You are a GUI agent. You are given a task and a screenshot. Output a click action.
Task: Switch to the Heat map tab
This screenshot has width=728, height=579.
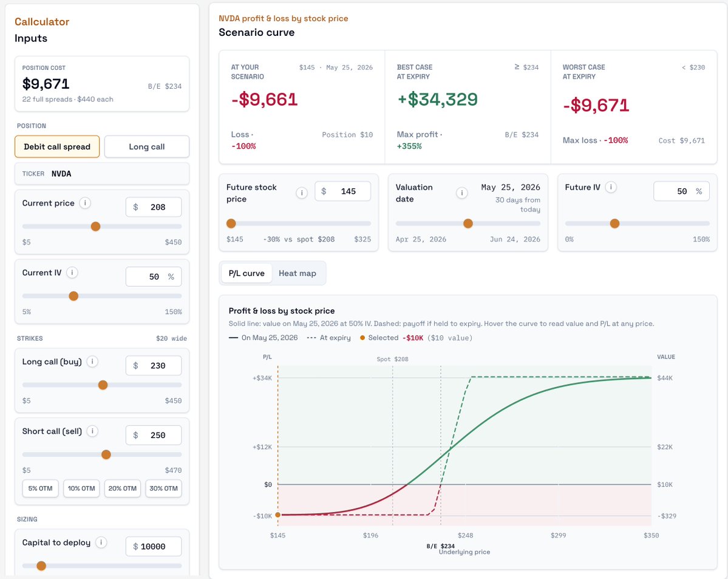[x=297, y=273]
